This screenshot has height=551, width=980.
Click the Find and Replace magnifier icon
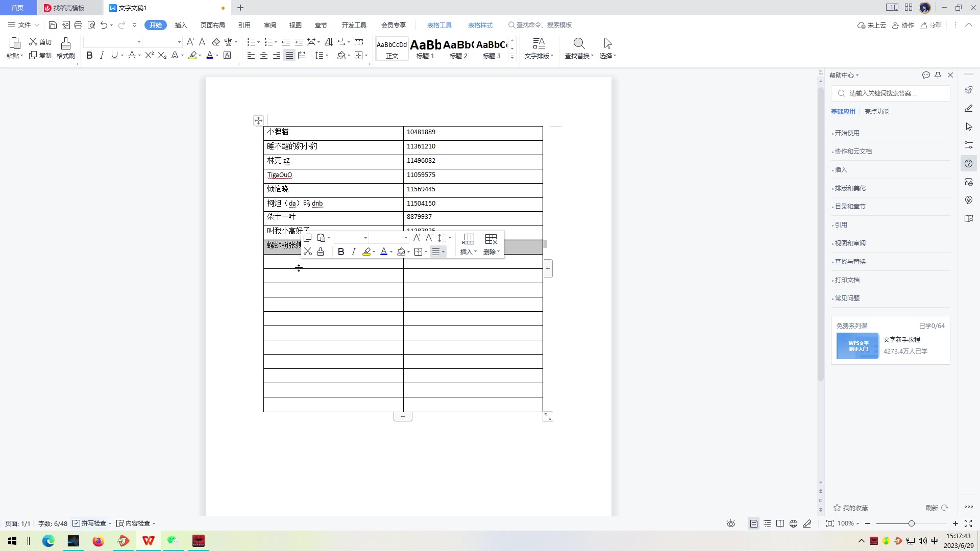(x=579, y=44)
